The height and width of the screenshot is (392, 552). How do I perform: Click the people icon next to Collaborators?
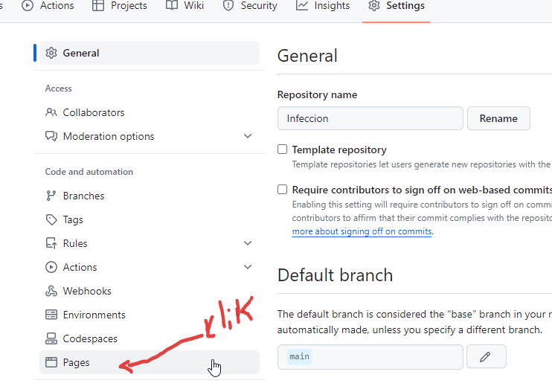51,112
